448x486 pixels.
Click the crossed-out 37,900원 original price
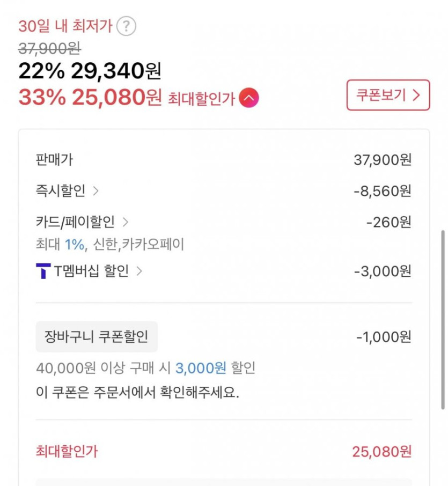pos(49,49)
